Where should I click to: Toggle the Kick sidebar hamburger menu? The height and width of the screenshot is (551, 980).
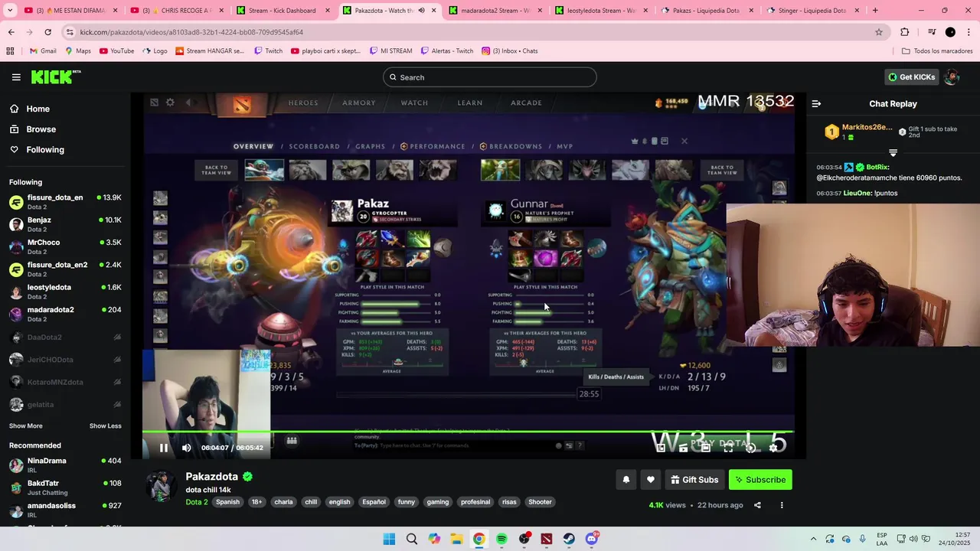(x=16, y=77)
